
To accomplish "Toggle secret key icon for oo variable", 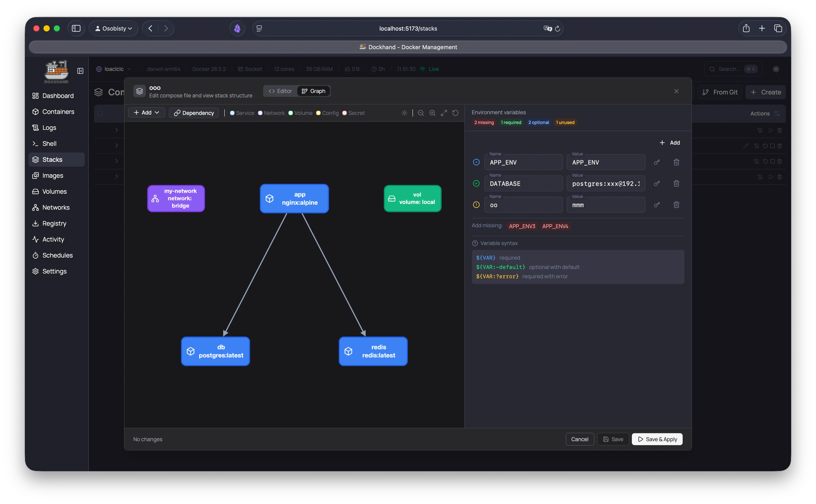I will pos(656,205).
